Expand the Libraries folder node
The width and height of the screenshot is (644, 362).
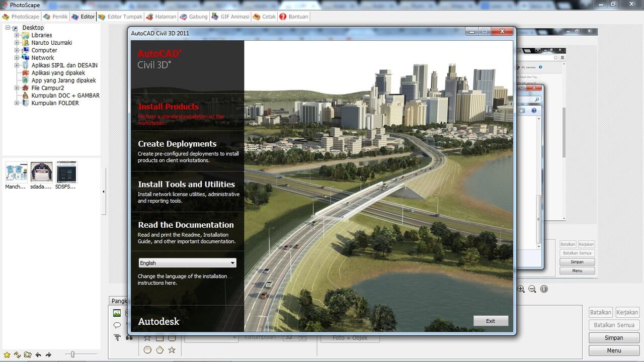[x=17, y=35]
